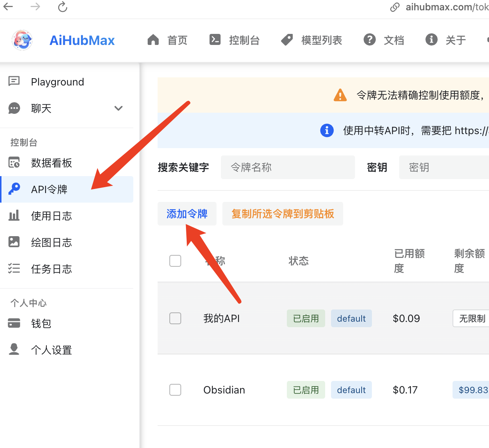Open 文档 docs in the top navigation

coord(384,40)
